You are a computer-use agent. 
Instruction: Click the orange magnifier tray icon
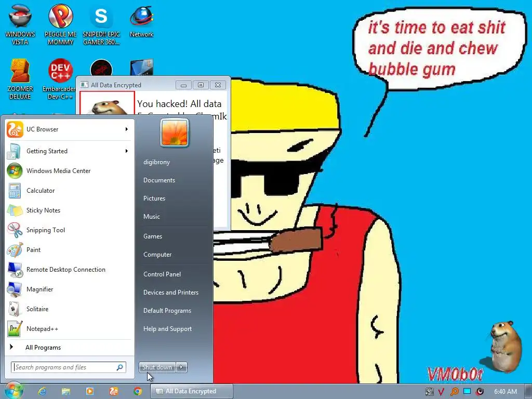454,392
